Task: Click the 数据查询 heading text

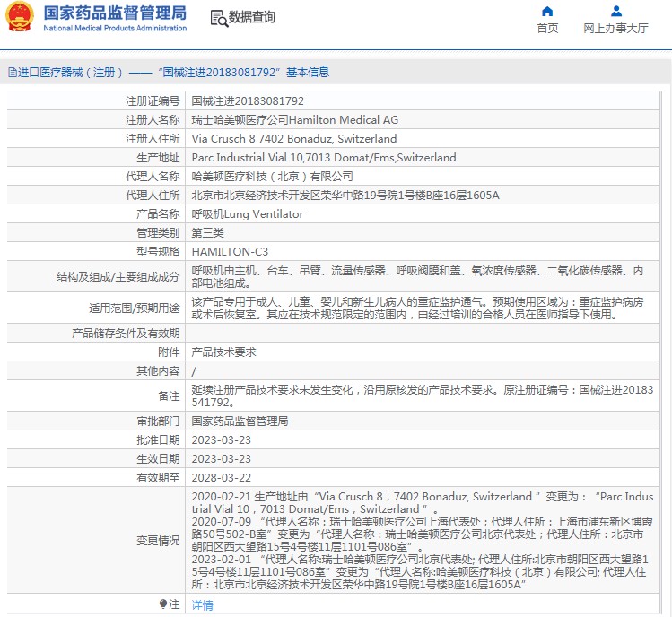Action: tap(252, 18)
